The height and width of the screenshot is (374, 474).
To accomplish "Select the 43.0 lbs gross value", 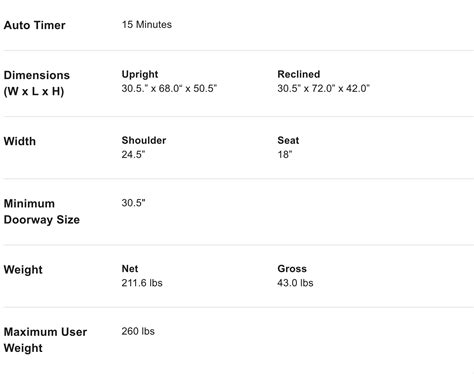I will tap(295, 283).
